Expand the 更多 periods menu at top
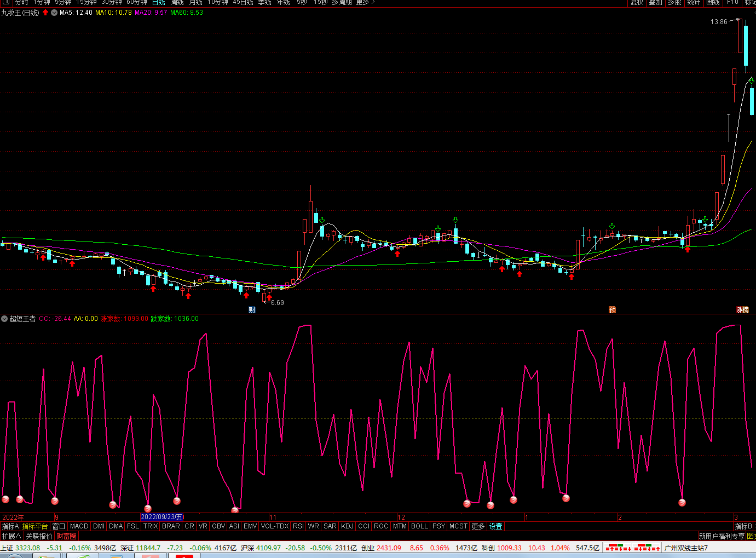Screen dimensions: 756x558 click(365, 2)
